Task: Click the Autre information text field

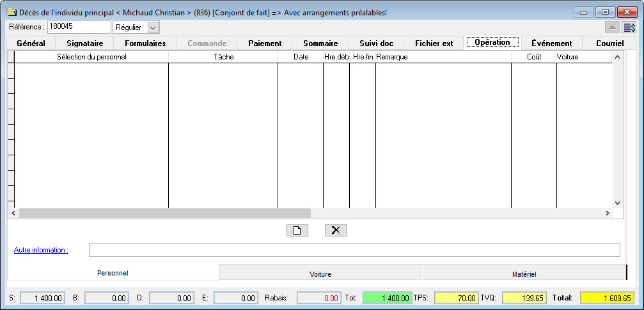Action: click(x=354, y=250)
